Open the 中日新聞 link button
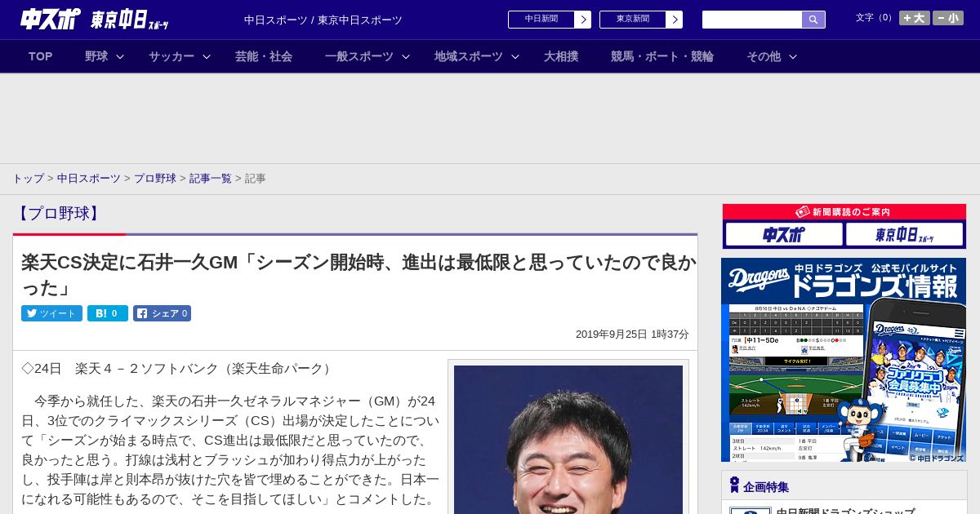This screenshot has height=514, width=980. (541, 20)
